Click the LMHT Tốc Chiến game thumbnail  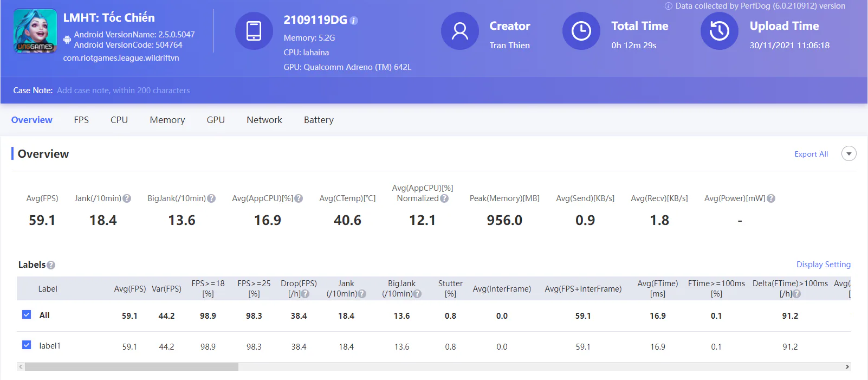[35, 31]
